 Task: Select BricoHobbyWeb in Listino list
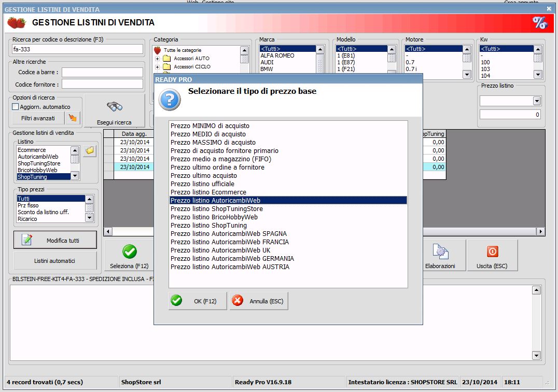[44, 170]
